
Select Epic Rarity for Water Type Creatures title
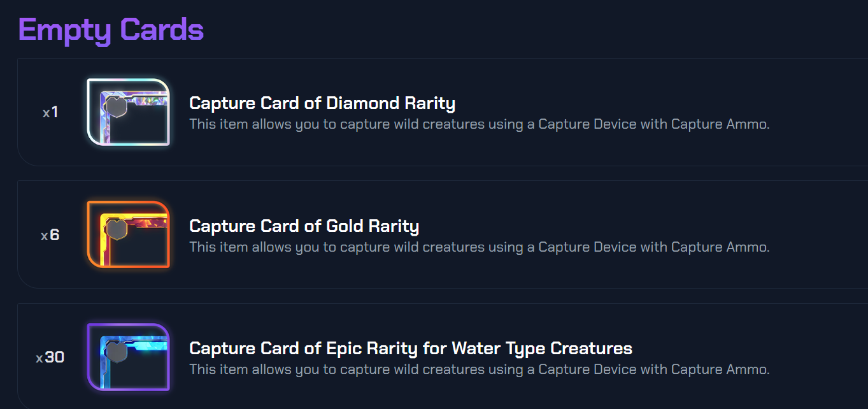pos(411,348)
